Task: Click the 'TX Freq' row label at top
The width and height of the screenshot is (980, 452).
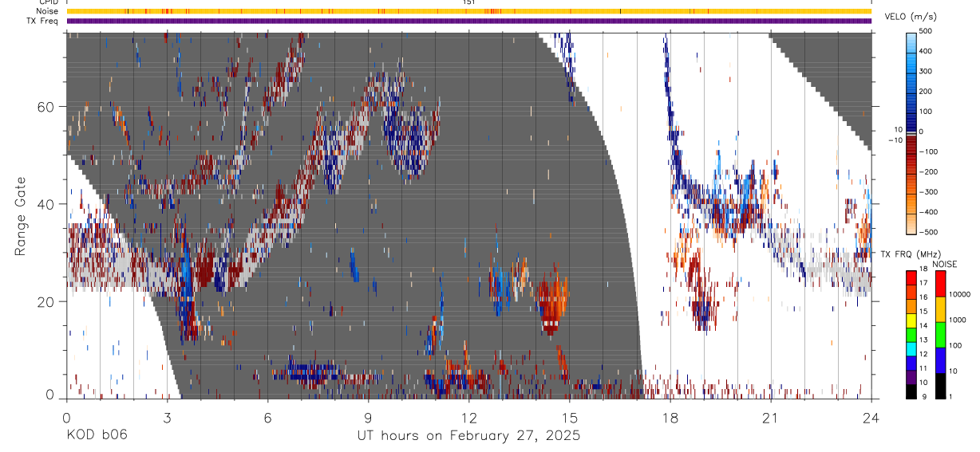Action: [41, 21]
